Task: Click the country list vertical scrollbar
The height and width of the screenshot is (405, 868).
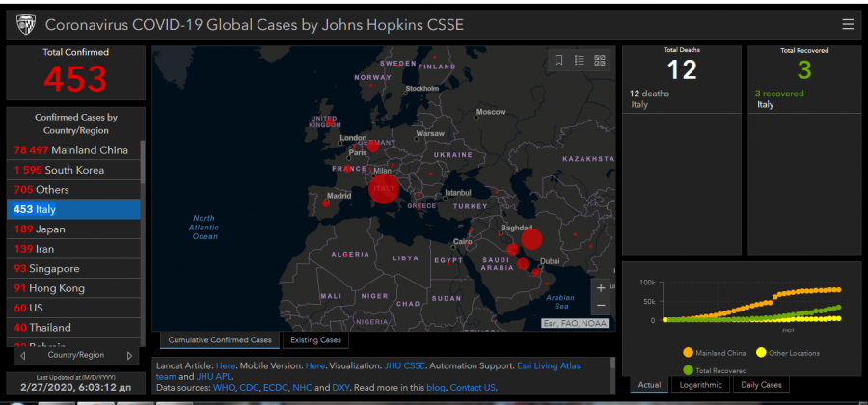Action: coord(143,164)
